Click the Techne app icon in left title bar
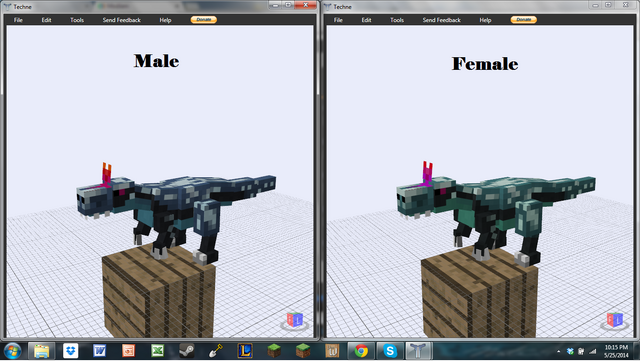640x362 pixels. pos(8,7)
